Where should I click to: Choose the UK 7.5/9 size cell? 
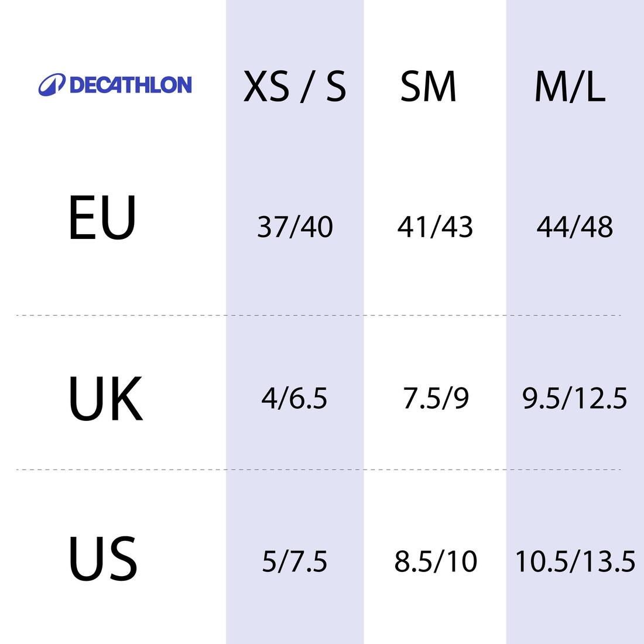click(x=436, y=399)
